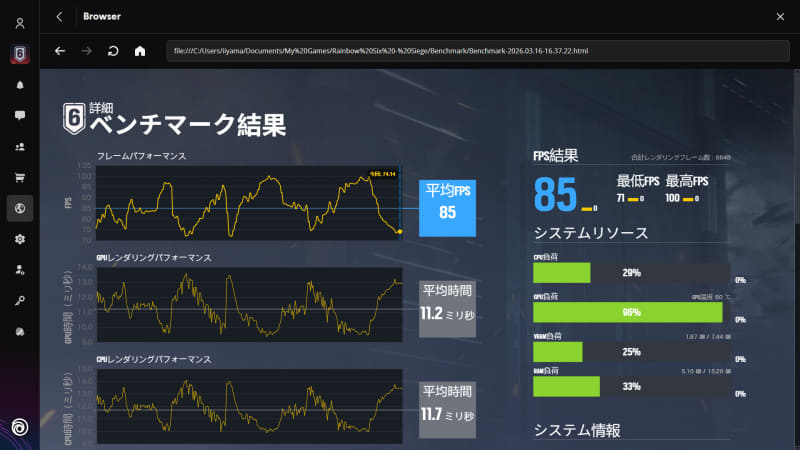Click the Browser title text

(102, 16)
